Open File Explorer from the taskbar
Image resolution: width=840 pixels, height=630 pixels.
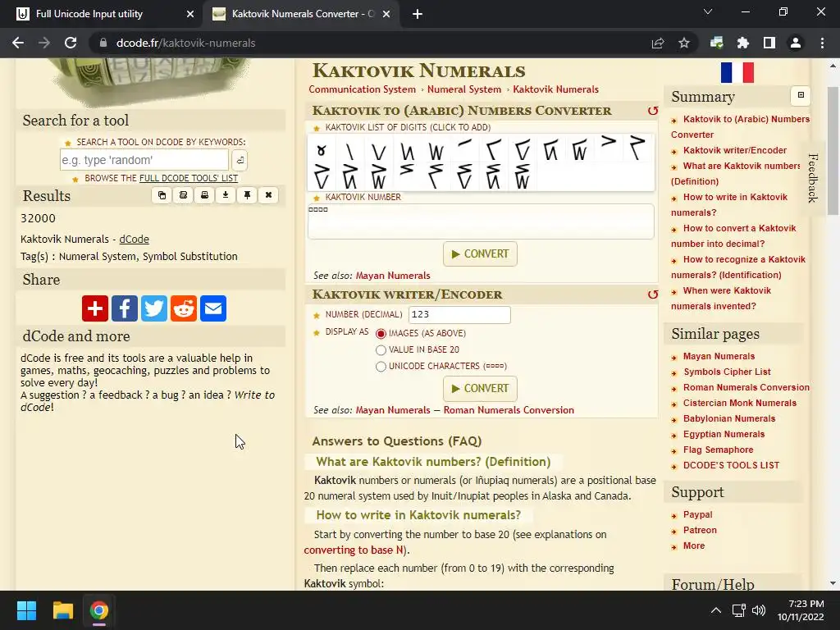[62, 610]
